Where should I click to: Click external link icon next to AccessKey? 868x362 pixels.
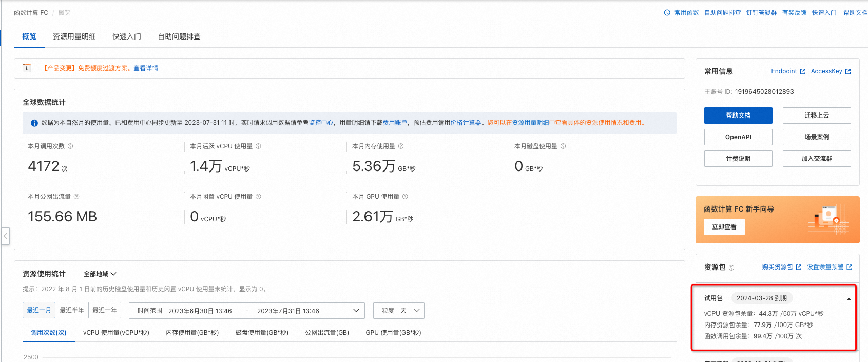coord(848,72)
